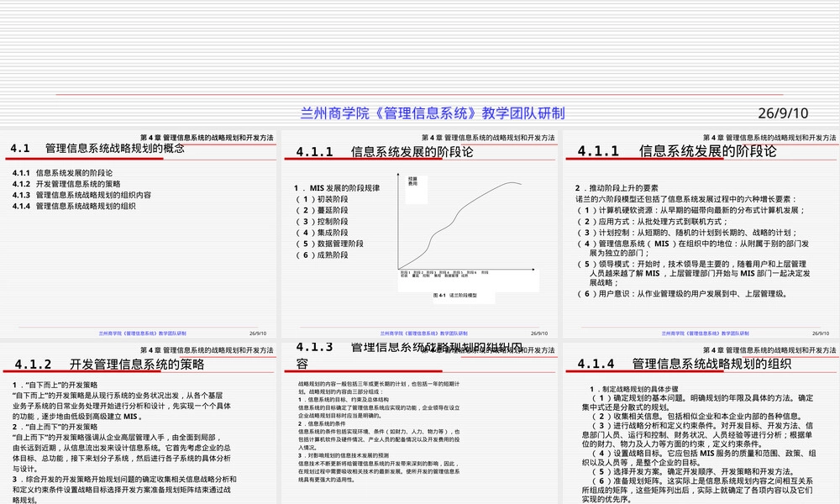Click the line （2）收集相关信息

point(697,416)
